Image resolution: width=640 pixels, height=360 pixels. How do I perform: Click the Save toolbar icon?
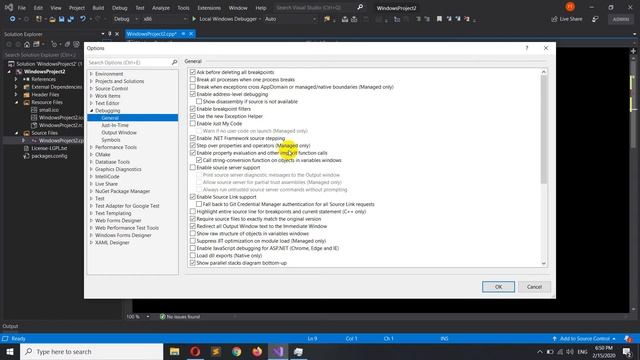tap(62, 19)
